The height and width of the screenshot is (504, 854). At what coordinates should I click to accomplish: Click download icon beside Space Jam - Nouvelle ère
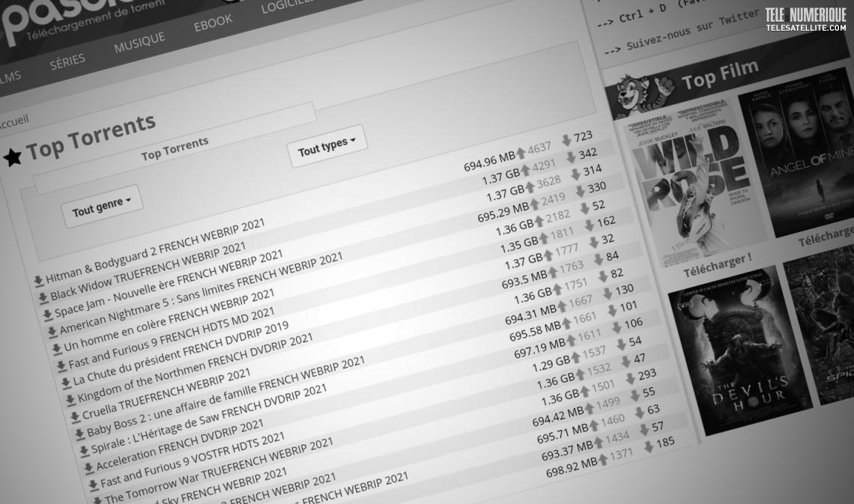(x=47, y=314)
